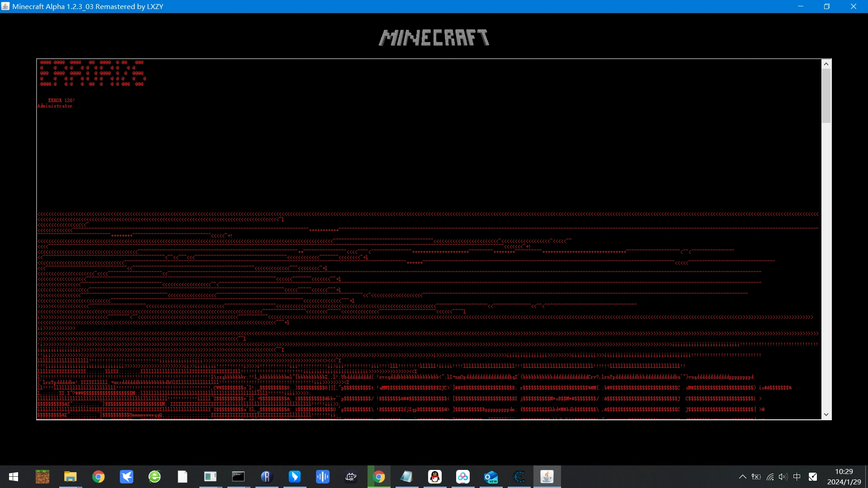Open the volume control in system tray
This screenshot has width=868, height=488.
click(783, 477)
